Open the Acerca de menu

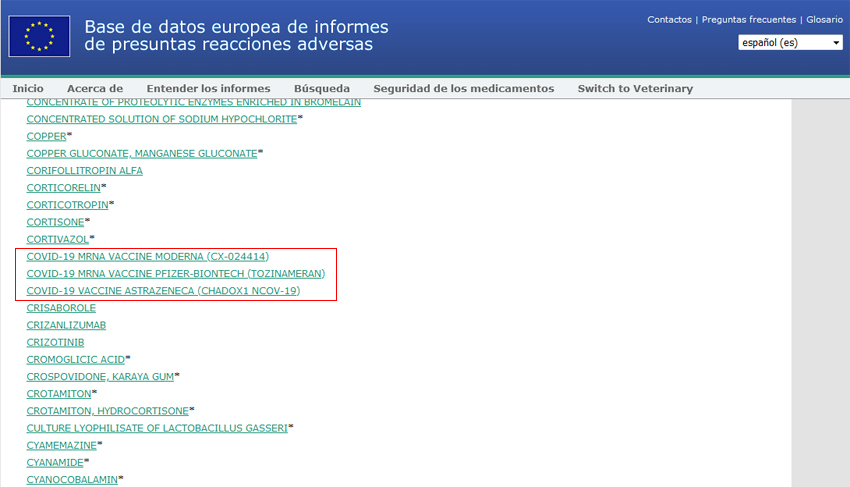point(95,88)
